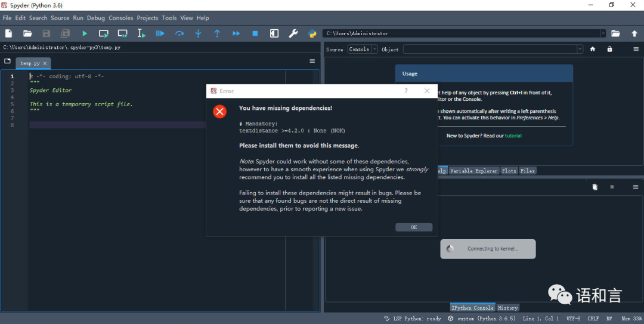Viewport: 644px width, 324px height.
Task: Stop debugging with the square icon
Action: click(x=255, y=33)
